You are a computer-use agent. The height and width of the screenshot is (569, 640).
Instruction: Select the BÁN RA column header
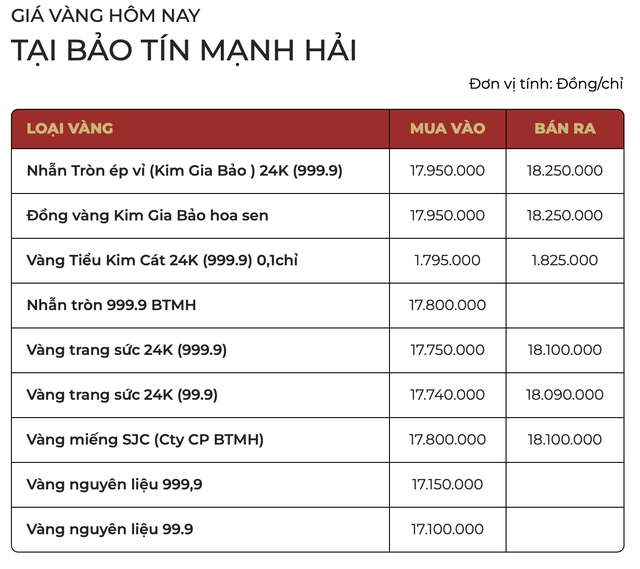tap(565, 128)
